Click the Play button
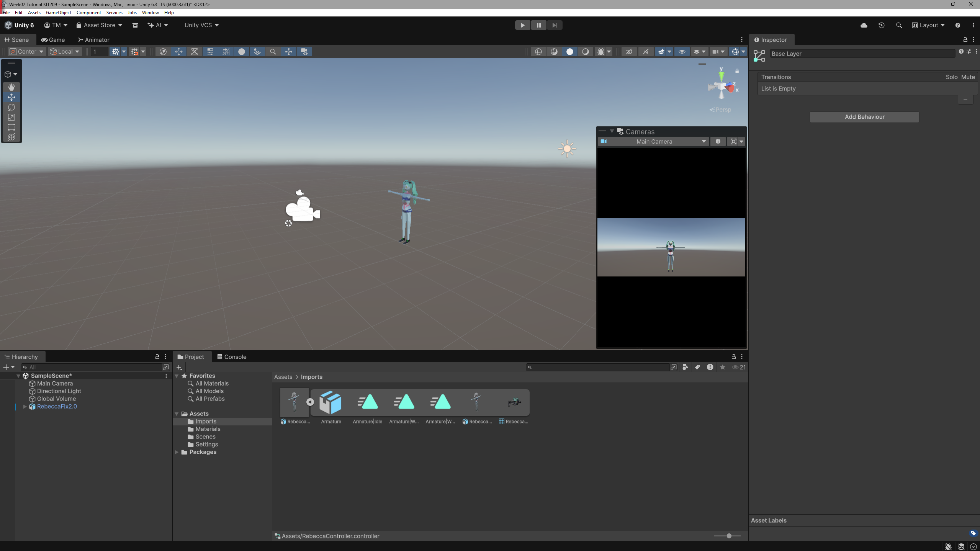This screenshot has height=551, width=980. point(522,25)
